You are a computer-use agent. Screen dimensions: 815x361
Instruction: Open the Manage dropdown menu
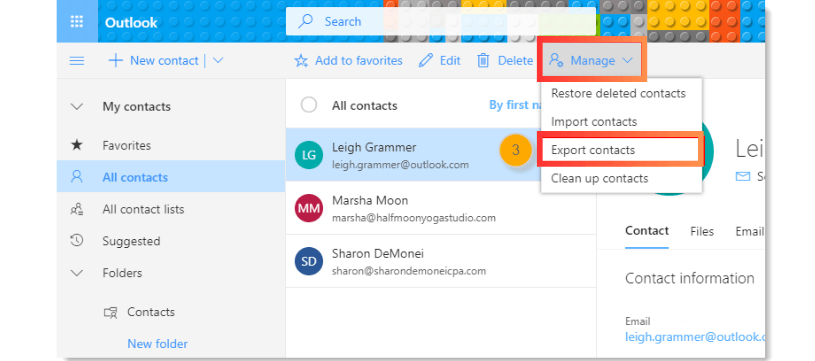591,61
